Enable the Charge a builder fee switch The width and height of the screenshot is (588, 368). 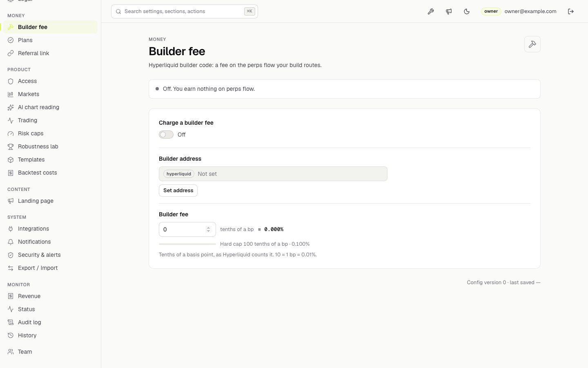click(166, 135)
